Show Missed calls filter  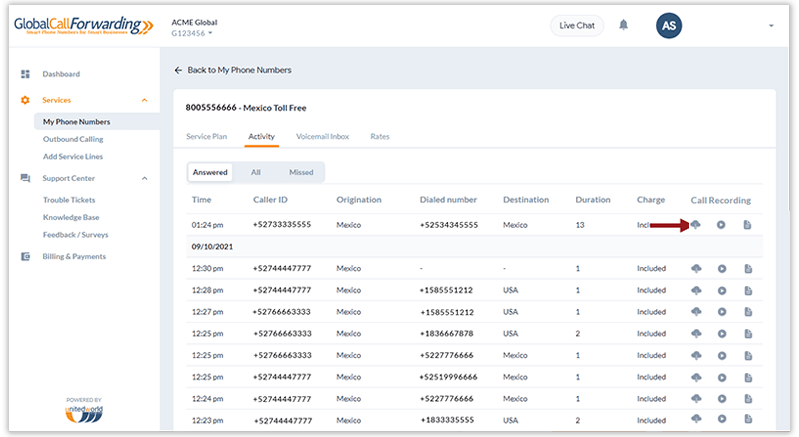(x=301, y=172)
